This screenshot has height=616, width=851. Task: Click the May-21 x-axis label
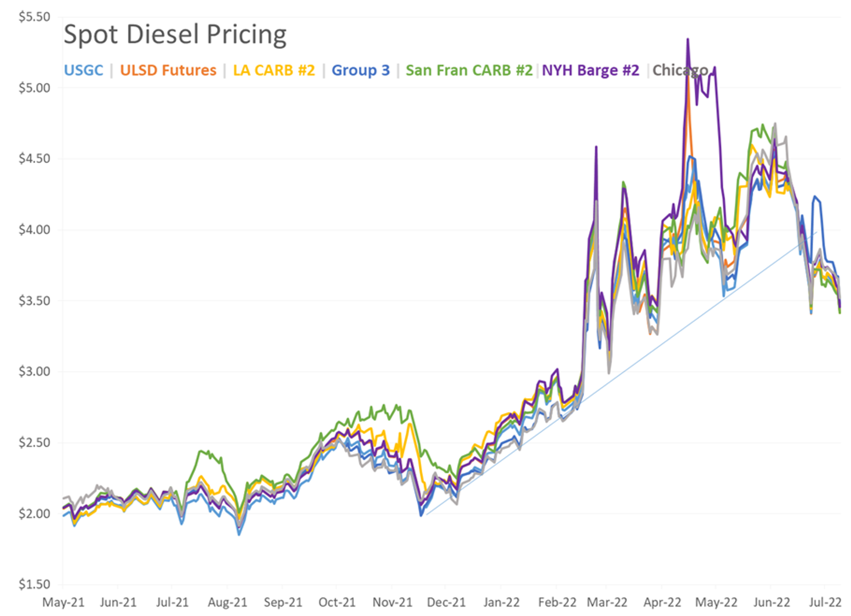(x=63, y=602)
